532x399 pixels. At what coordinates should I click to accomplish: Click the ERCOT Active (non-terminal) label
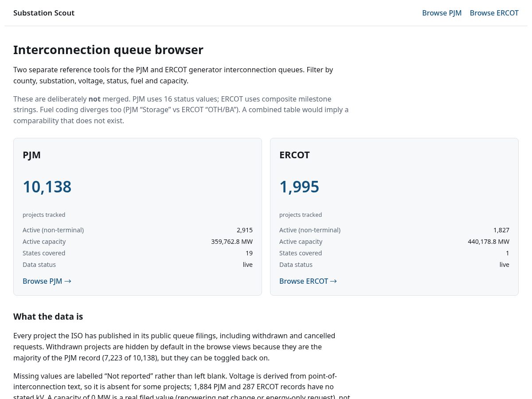point(310,230)
